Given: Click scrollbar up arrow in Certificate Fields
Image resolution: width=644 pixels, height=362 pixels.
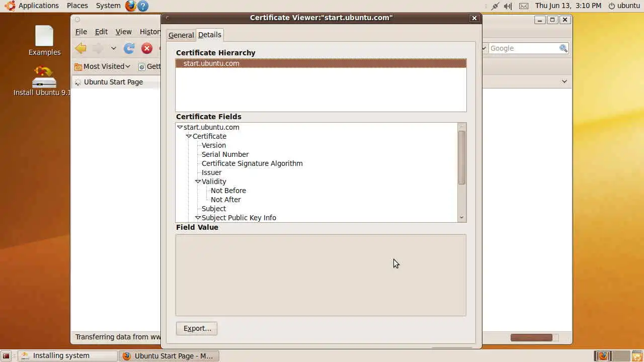Looking at the screenshot, I should coord(462,127).
